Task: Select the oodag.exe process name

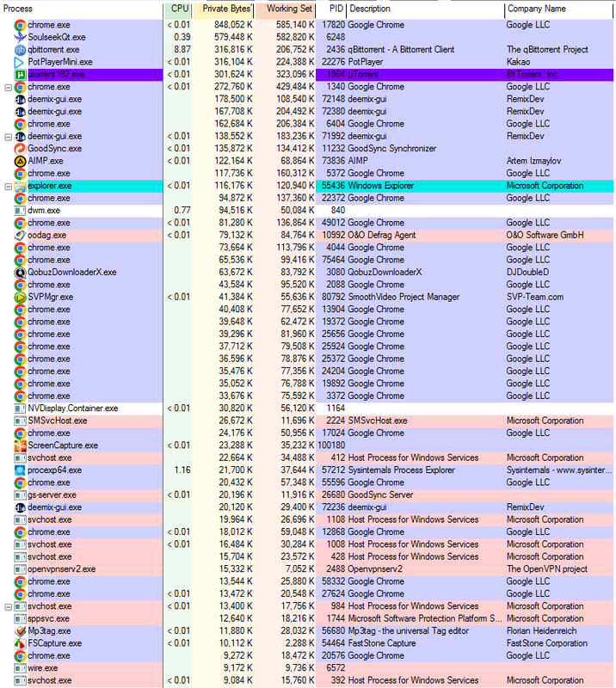Action: pos(47,235)
